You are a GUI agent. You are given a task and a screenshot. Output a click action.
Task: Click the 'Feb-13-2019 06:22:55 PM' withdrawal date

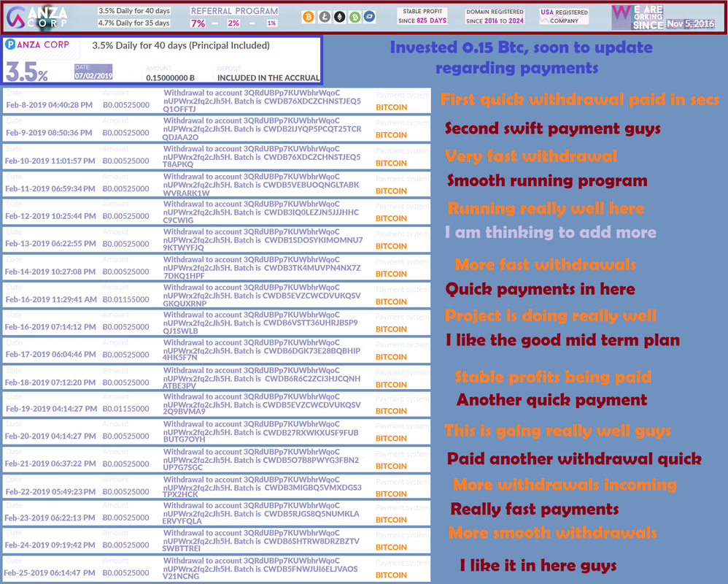(50, 243)
